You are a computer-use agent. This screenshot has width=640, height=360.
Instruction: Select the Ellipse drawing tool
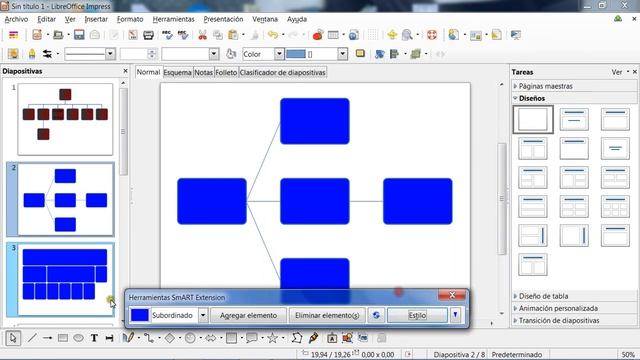tap(78, 338)
